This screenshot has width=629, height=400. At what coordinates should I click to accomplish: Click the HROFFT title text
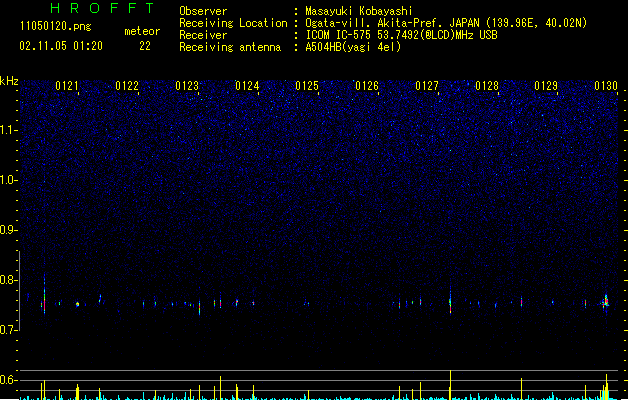(102, 8)
